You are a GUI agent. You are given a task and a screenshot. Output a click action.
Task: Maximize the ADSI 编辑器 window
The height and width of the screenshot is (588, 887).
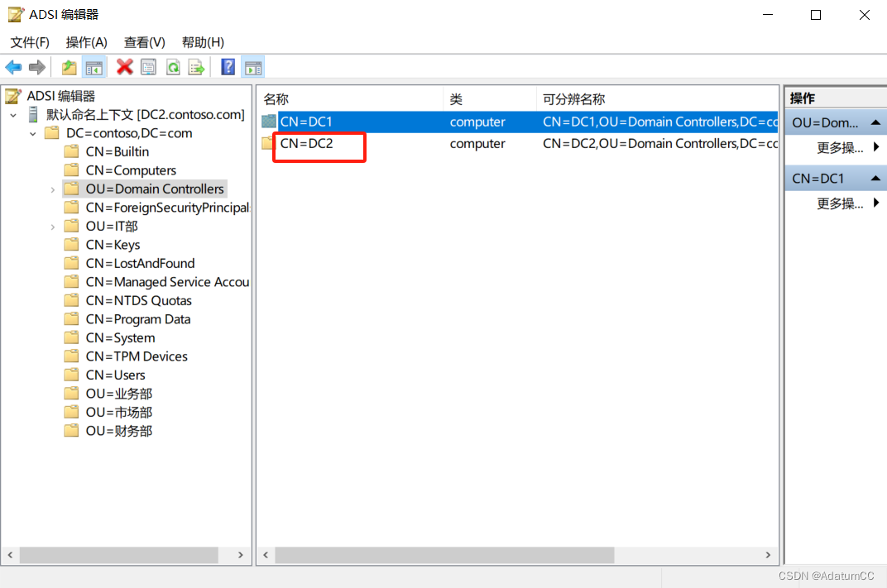(x=816, y=15)
